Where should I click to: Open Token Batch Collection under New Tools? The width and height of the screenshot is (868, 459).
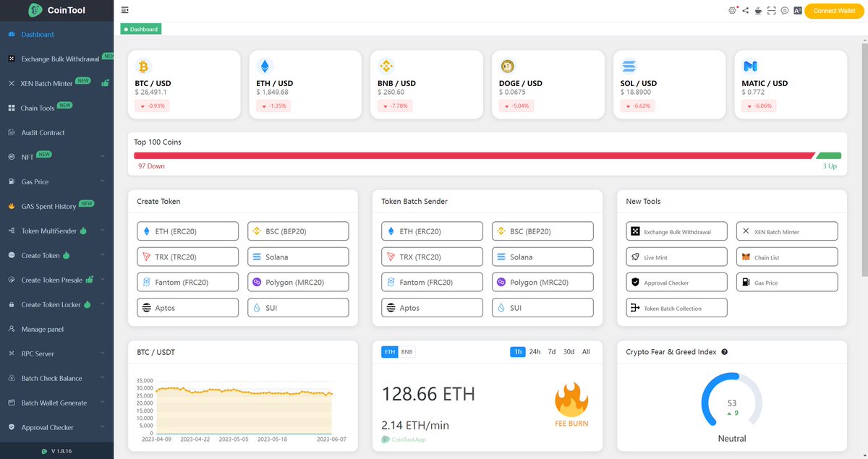676,308
